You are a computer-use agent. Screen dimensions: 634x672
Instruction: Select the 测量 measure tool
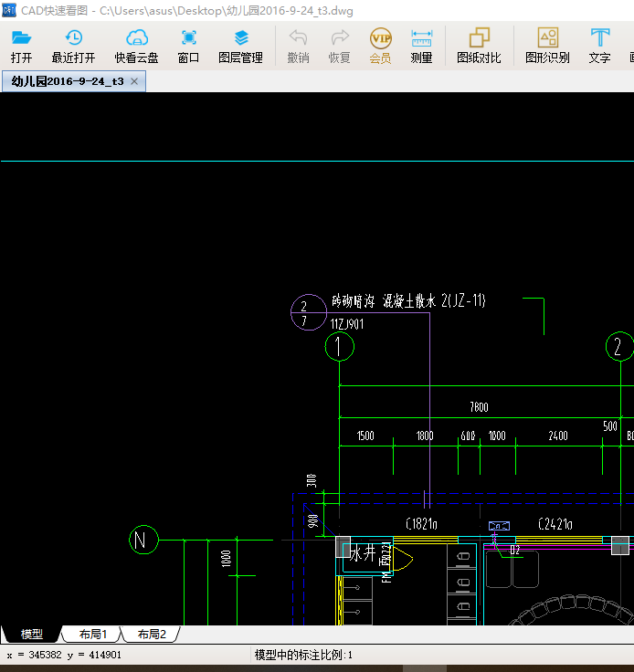point(421,46)
